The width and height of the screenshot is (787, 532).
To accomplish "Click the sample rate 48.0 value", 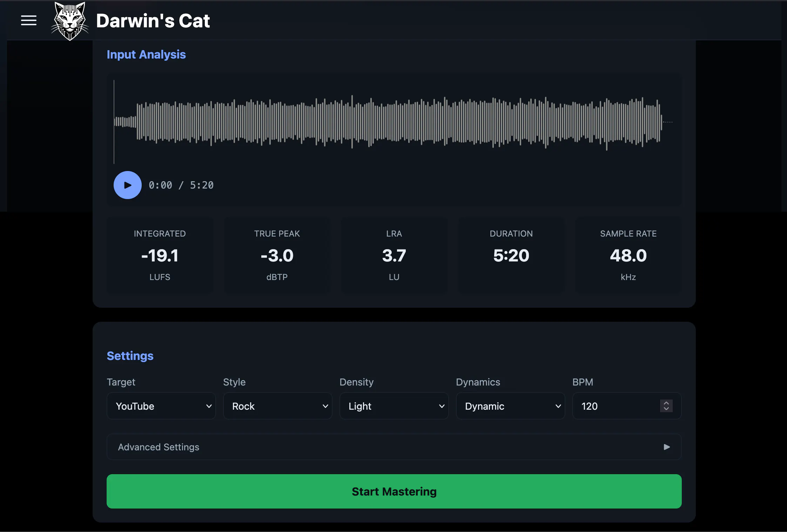I will (628, 255).
